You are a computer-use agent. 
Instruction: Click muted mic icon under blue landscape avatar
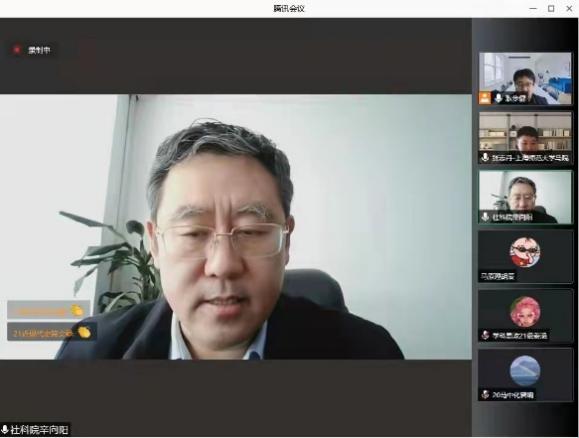tap(486, 394)
